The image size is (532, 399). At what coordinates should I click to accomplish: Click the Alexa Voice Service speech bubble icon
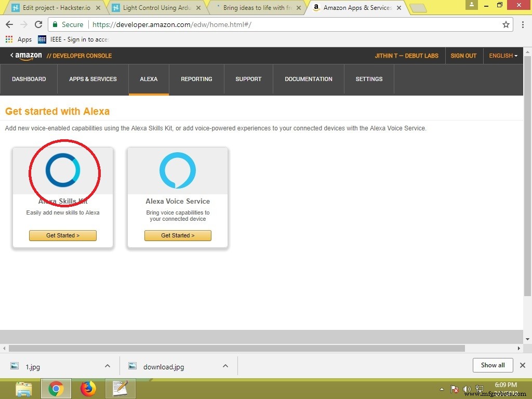(x=178, y=170)
